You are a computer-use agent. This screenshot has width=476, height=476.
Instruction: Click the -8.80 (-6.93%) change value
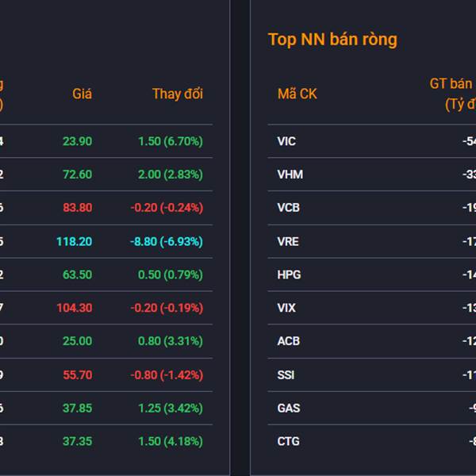[167, 241]
